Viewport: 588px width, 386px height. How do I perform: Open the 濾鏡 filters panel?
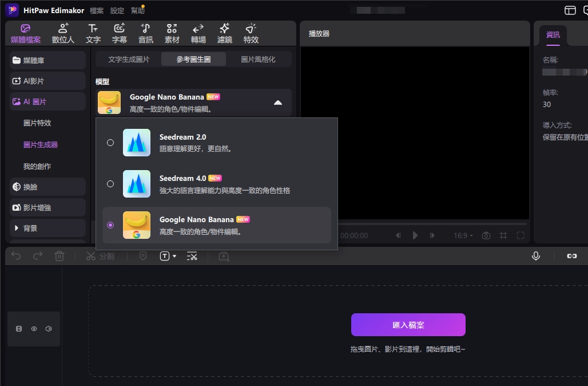click(x=224, y=33)
